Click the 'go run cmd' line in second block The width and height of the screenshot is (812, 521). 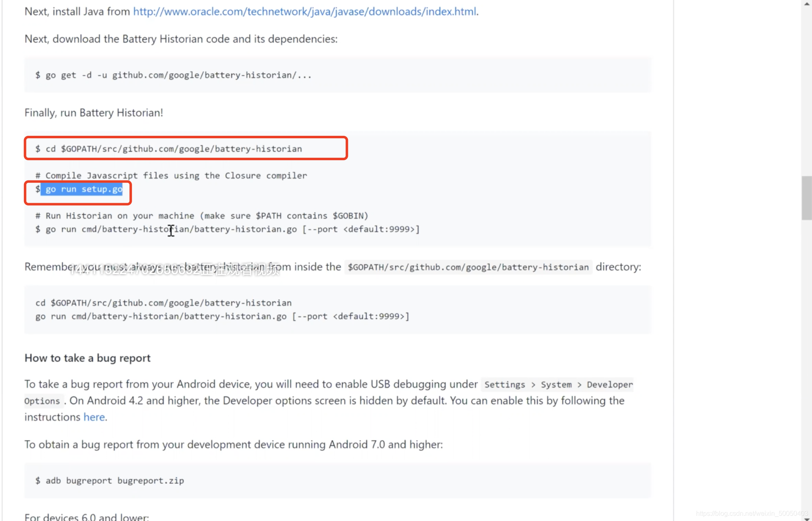click(x=223, y=316)
